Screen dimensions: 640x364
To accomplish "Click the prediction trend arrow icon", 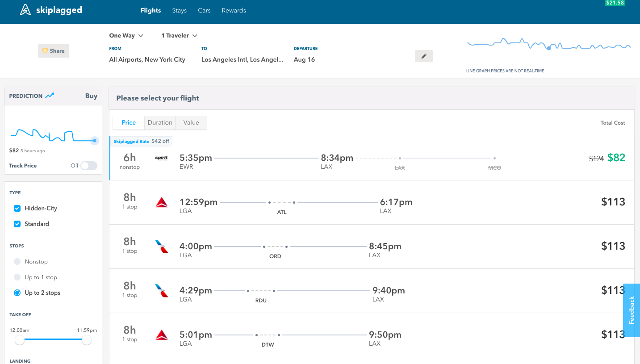I will 50,96.
